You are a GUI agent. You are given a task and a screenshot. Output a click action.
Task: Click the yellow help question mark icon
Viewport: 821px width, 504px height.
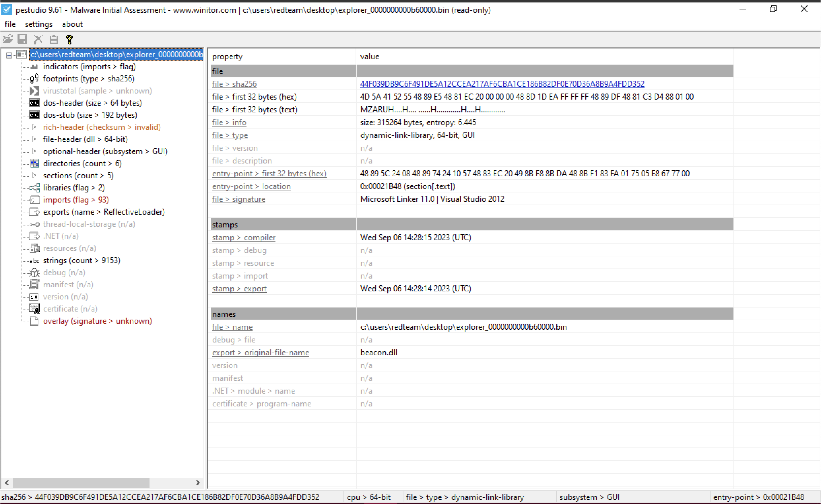pyautogui.click(x=69, y=39)
